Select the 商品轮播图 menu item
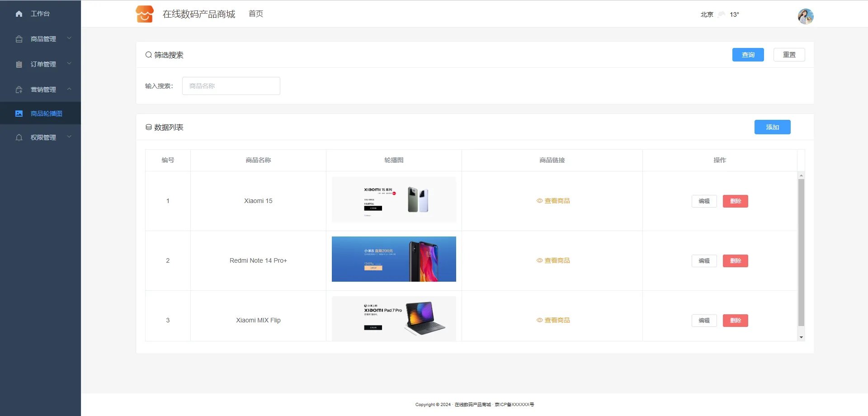868x416 pixels. (x=46, y=113)
